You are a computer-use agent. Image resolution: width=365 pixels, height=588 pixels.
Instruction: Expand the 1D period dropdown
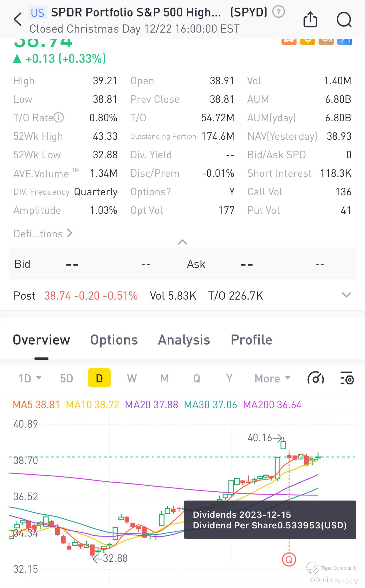click(30, 378)
